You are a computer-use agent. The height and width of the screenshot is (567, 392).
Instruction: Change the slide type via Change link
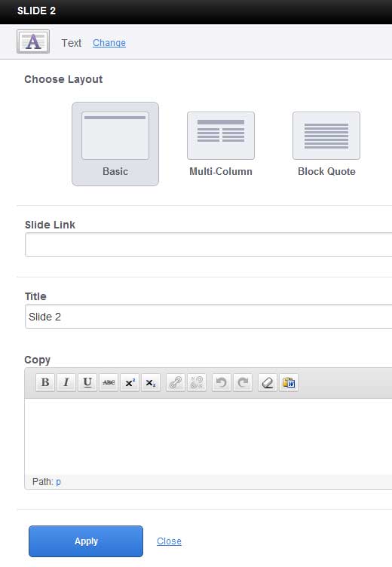click(109, 43)
